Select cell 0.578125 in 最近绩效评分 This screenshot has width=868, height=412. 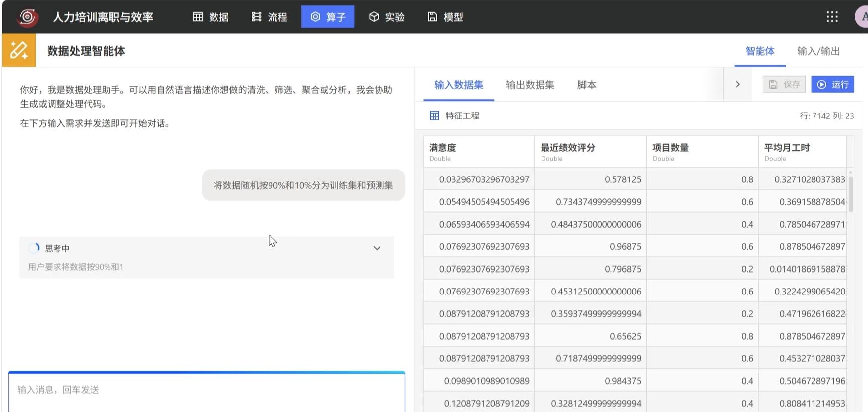pos(591,179)
